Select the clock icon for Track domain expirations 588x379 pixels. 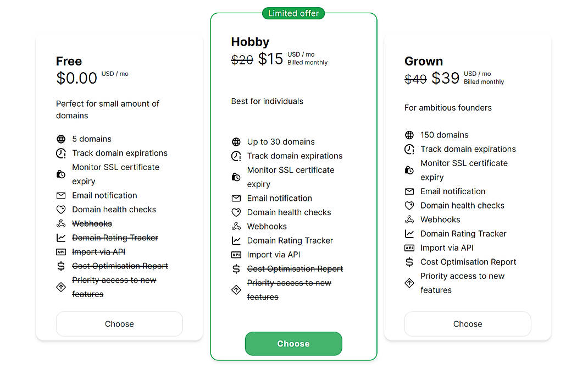click(61, 153)
